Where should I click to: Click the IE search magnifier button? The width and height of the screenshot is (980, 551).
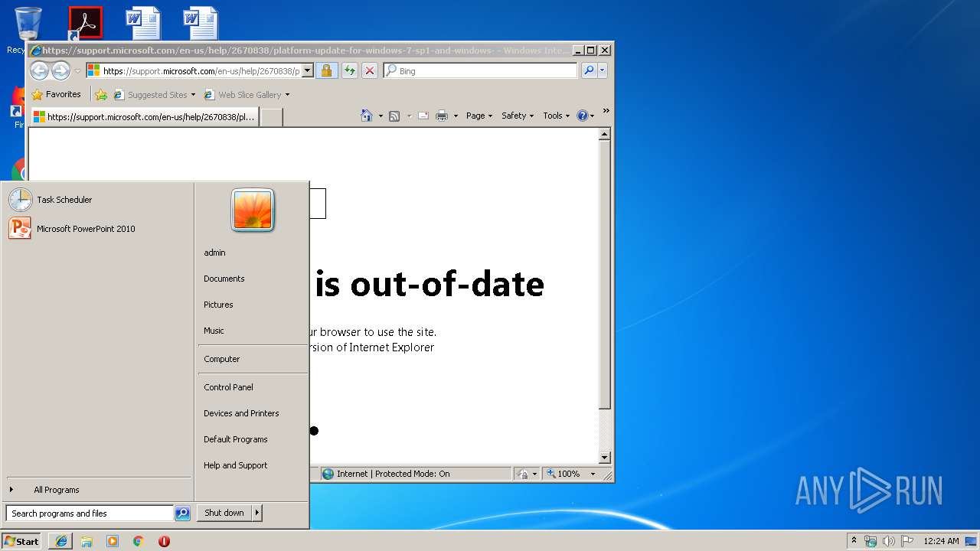click(588, 71)
